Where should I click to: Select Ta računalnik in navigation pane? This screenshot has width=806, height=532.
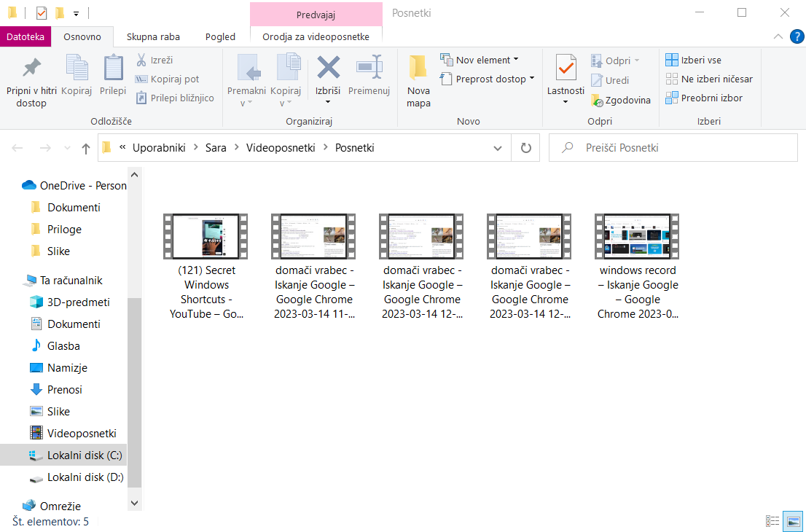pyautogui.click(x=63, y=281)
